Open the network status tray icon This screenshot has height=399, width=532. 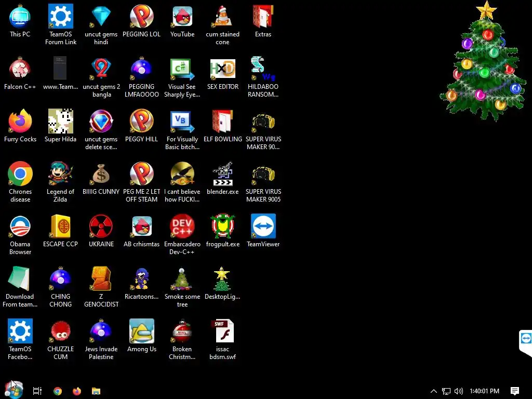446,391
